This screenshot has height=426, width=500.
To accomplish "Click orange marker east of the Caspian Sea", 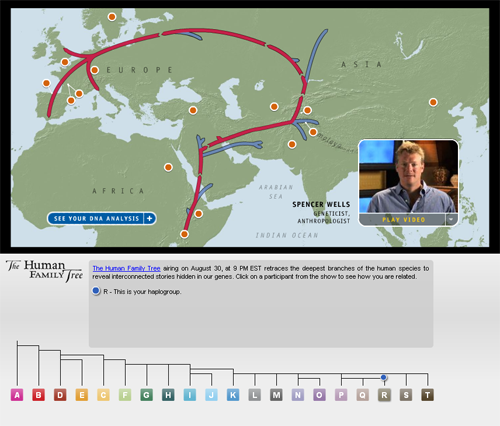I will pos(274,106).
